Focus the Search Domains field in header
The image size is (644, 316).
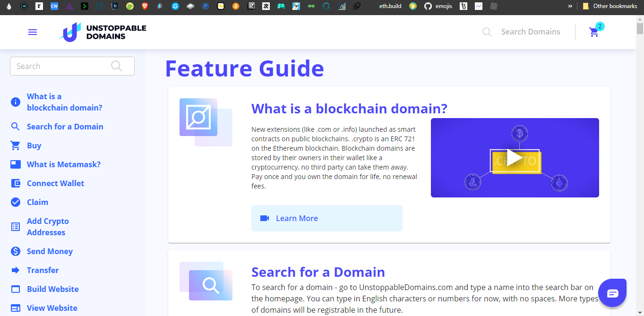pyautogui.click(x=531, y=32)
